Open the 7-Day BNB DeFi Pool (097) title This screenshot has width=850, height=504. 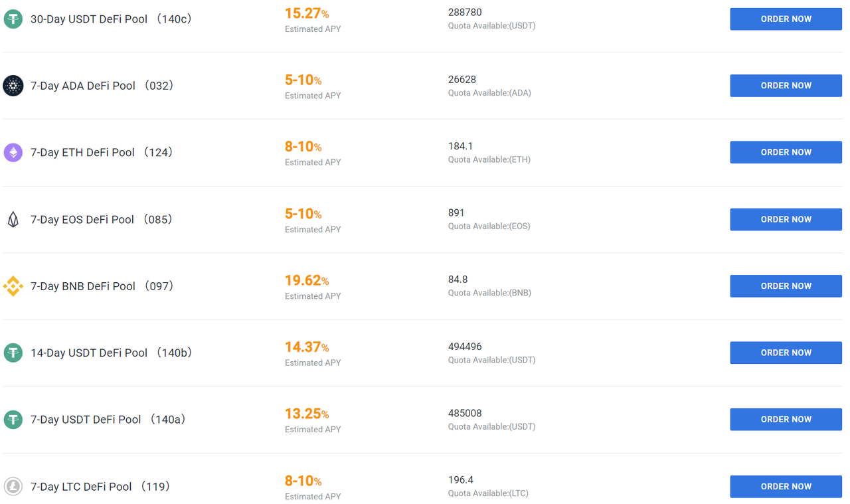click(x=103, y=286)
